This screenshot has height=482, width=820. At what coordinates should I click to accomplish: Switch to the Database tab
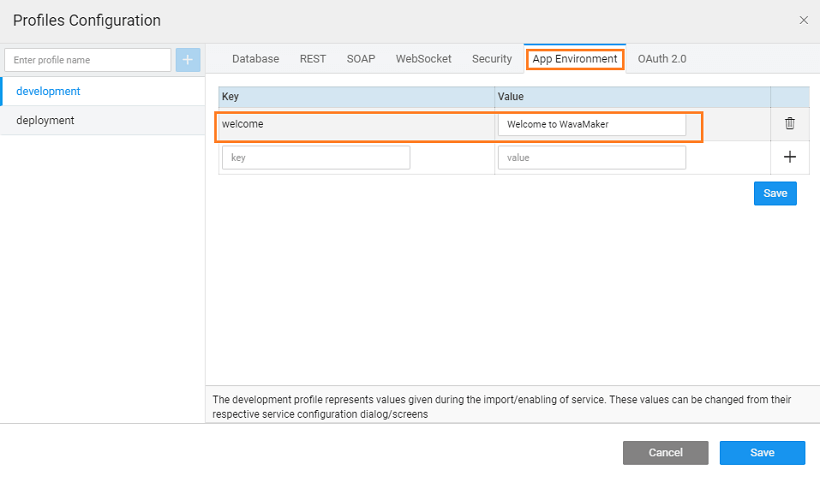[255, 59]
